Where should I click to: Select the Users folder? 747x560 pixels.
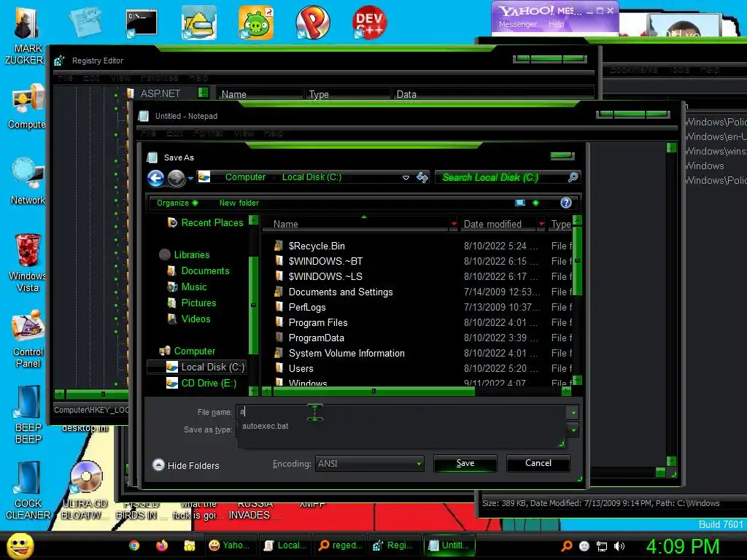point(301,368)
